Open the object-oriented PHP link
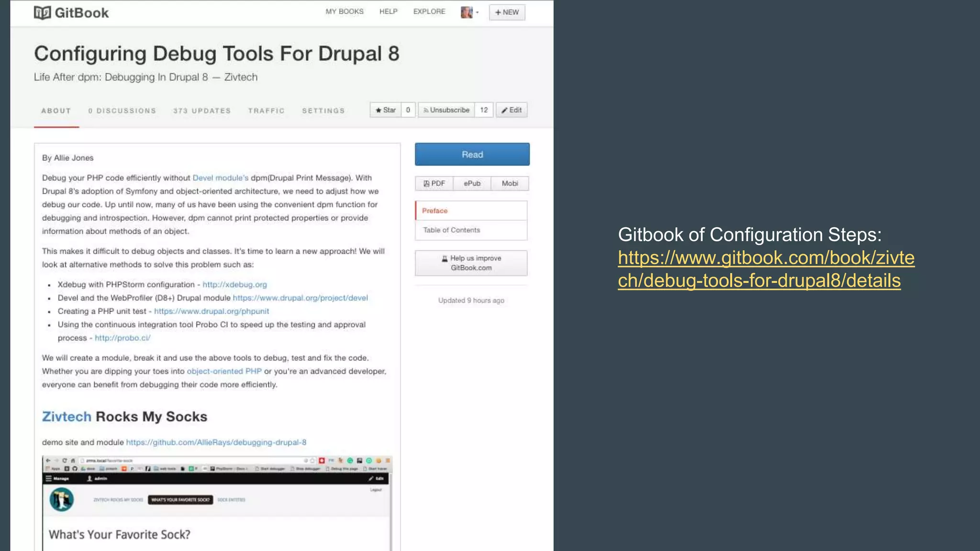Viewport: 980px width, 551px height. point(224,371)
